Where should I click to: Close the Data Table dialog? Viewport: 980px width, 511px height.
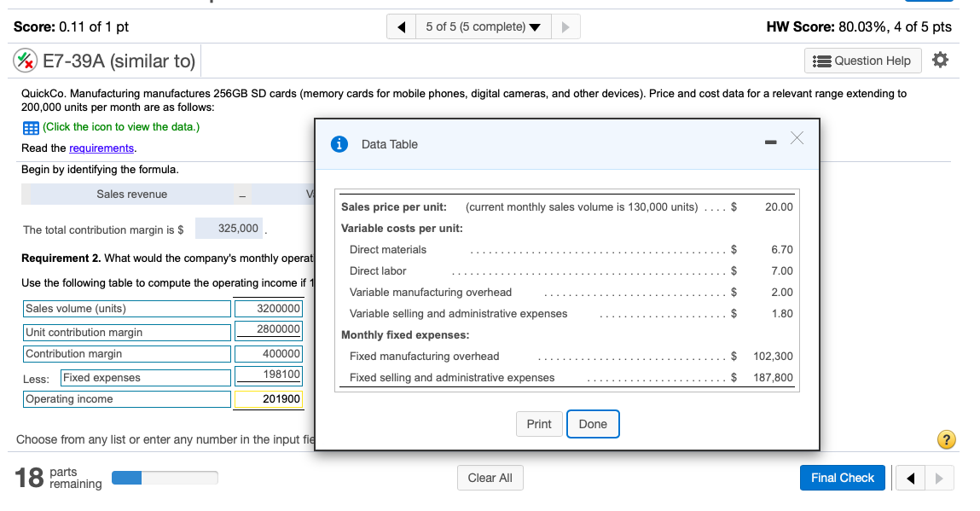click(797, 138)
